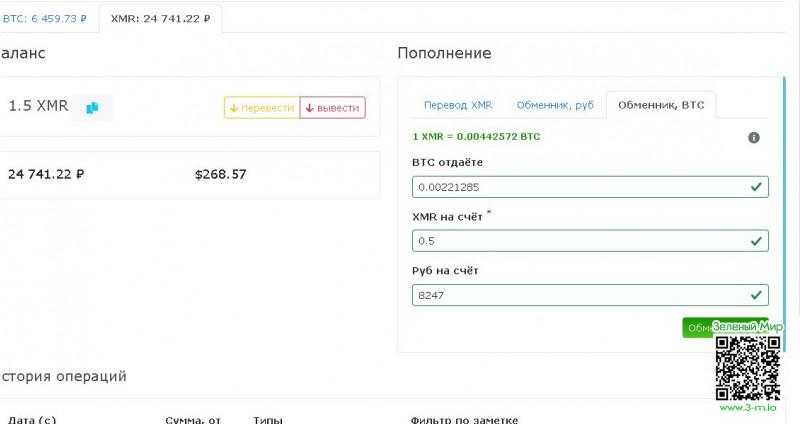Screen dimensions: 800x424
Task: Click the Фильтр по заметке filter
Action: (464, 419)
